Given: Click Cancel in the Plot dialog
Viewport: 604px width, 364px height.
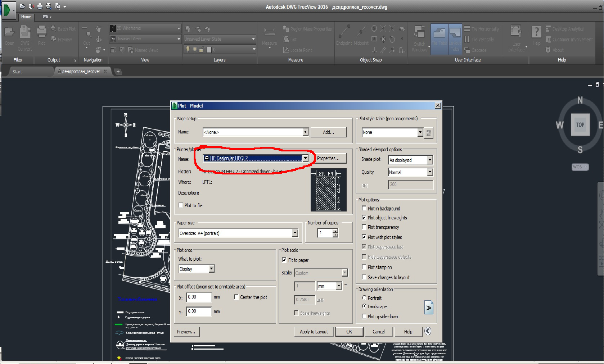Looking at the screenshot, I should pyautogui.click(x=379, y=332).
